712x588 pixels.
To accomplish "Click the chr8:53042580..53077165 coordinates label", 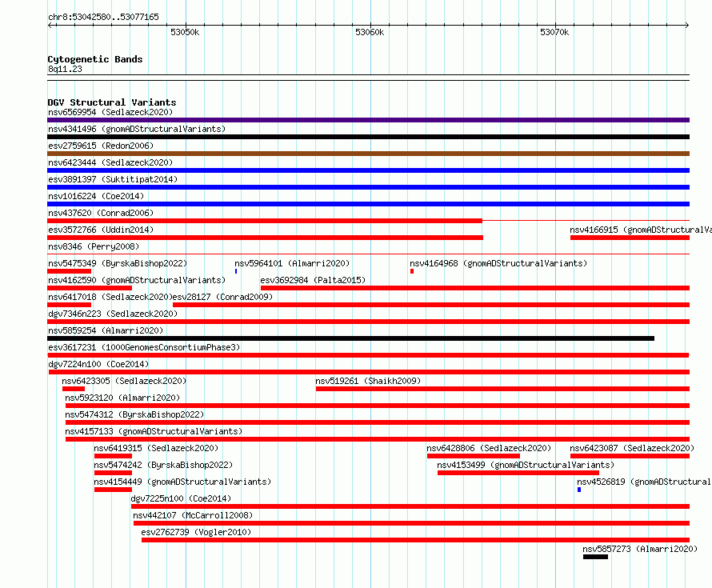I will coord(103,18).
